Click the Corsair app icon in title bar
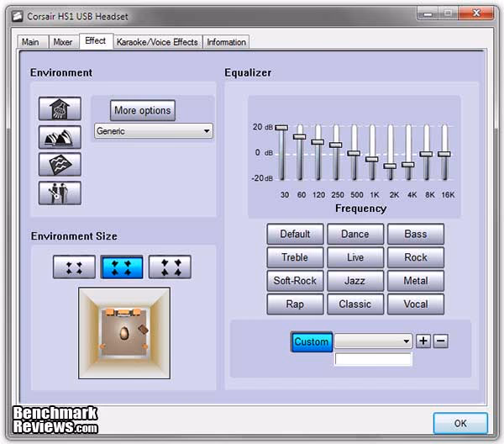Image resolution: width=504 pixels, height=444 pixels. tap(18, 16)
